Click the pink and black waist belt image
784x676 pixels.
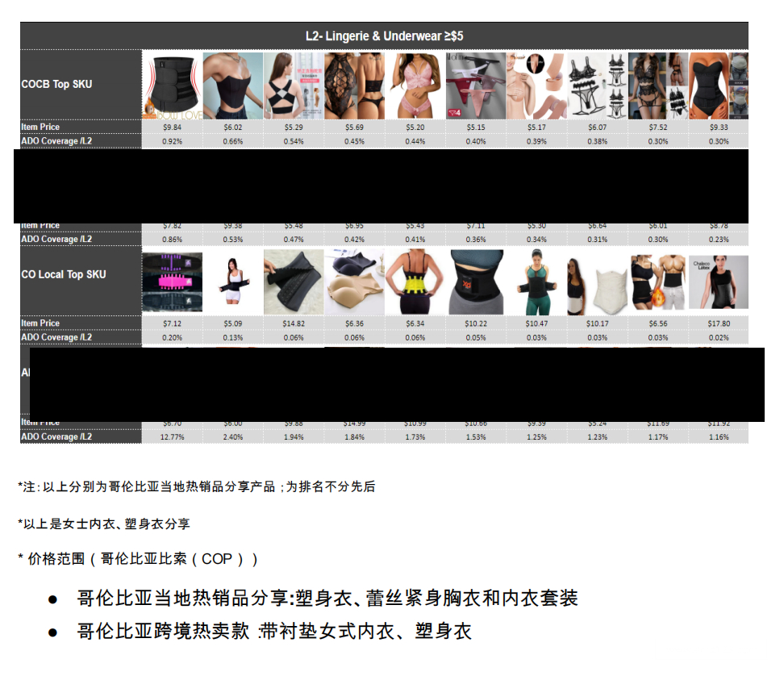coord(172,281)
